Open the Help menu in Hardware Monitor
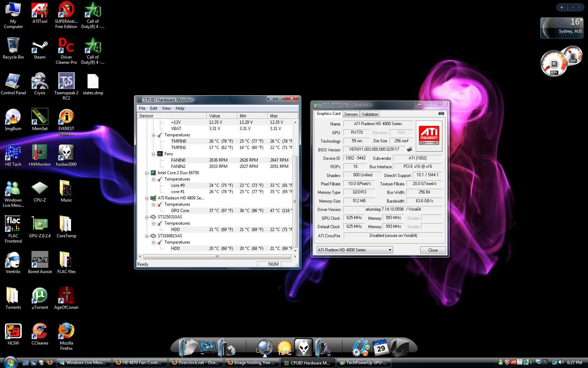 click(180, 108)
